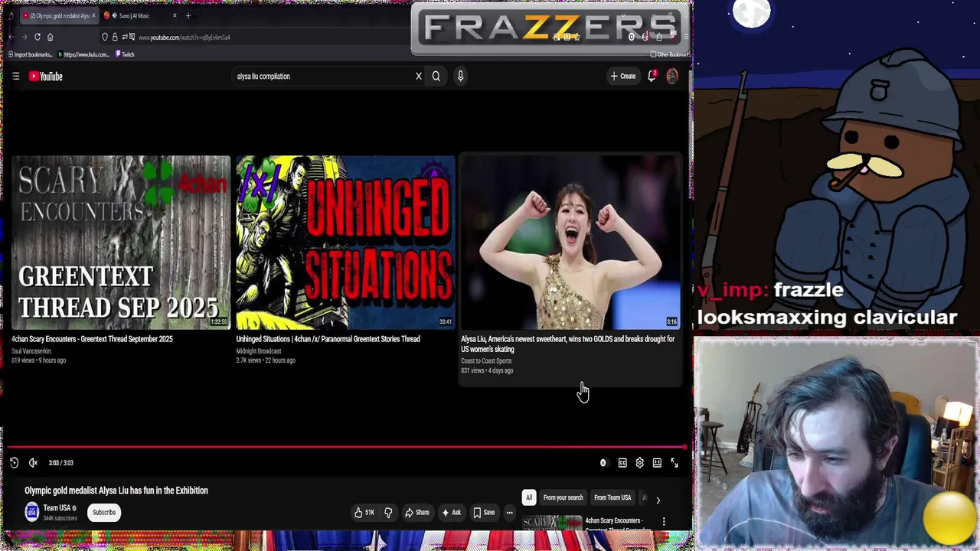Open the 4chan Scary Encounters video title

pyautogui.click(x=92, y=339)
